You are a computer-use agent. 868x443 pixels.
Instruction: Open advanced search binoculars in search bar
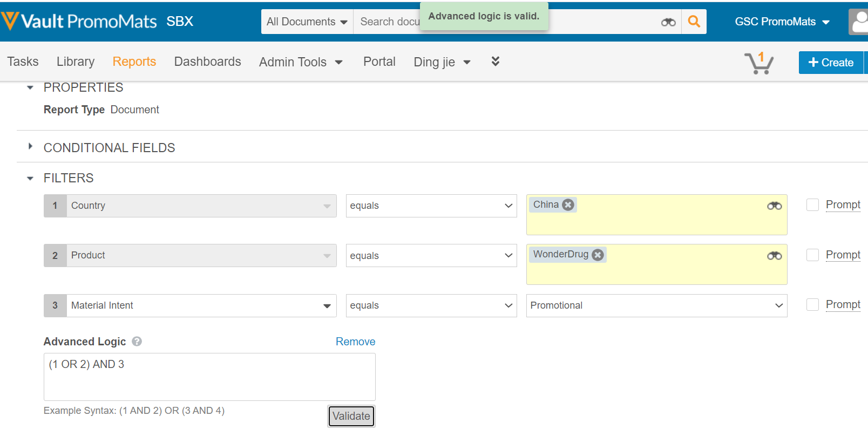(668, 22)
